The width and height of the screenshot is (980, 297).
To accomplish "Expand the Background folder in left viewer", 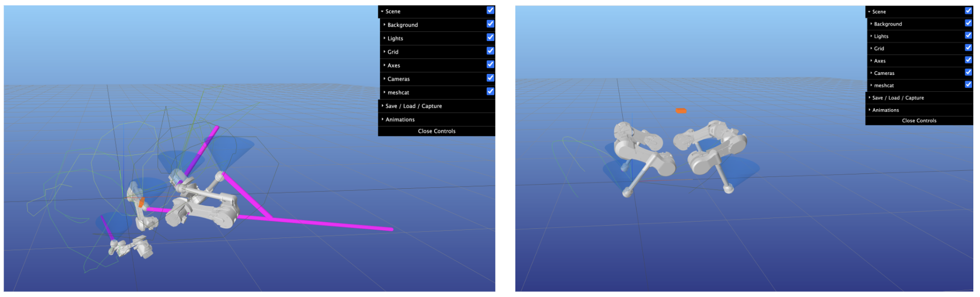I will coord(402,25).
